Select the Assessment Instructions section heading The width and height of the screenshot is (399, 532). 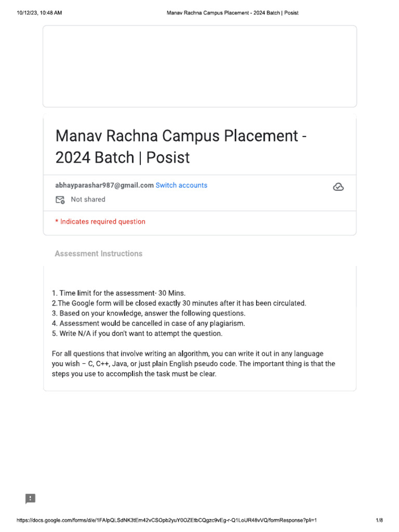click(x=98, y=254)
